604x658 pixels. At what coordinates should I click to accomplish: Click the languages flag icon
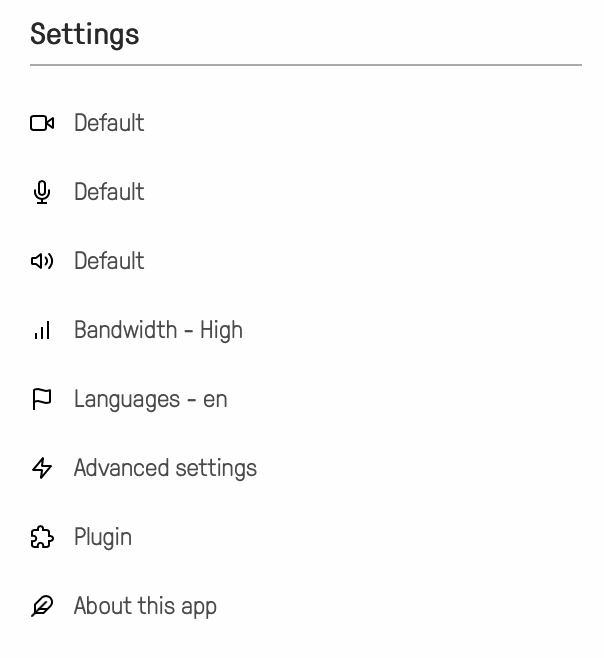pyautogui.click(x=42, y=399)
